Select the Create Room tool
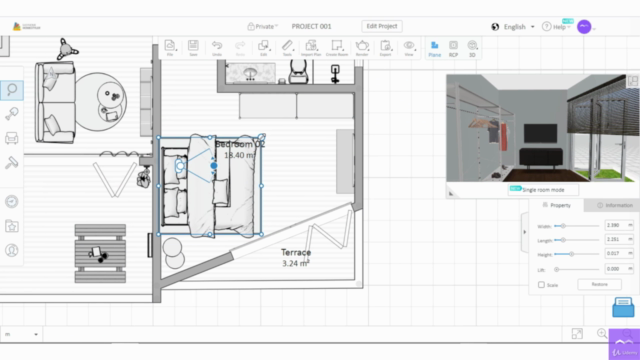Image resolution: width=640 pixels, height=360 pixels. coord(337,48)
